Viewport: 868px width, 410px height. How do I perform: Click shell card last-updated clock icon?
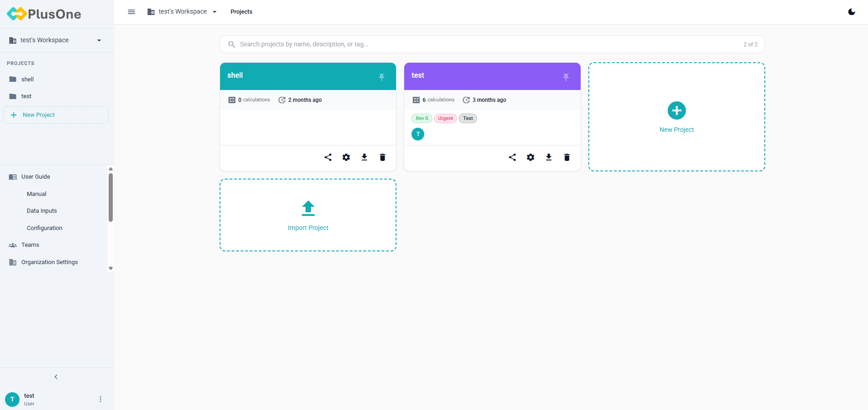282,100
